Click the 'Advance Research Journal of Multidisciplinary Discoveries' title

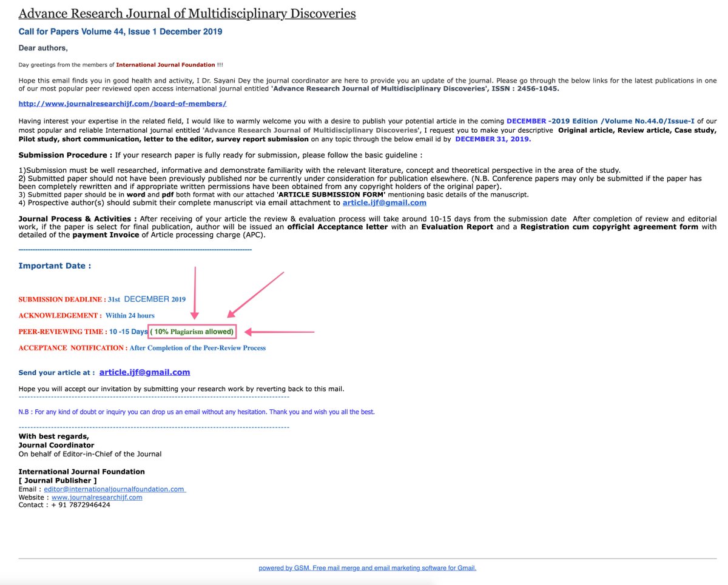point(187,13)
